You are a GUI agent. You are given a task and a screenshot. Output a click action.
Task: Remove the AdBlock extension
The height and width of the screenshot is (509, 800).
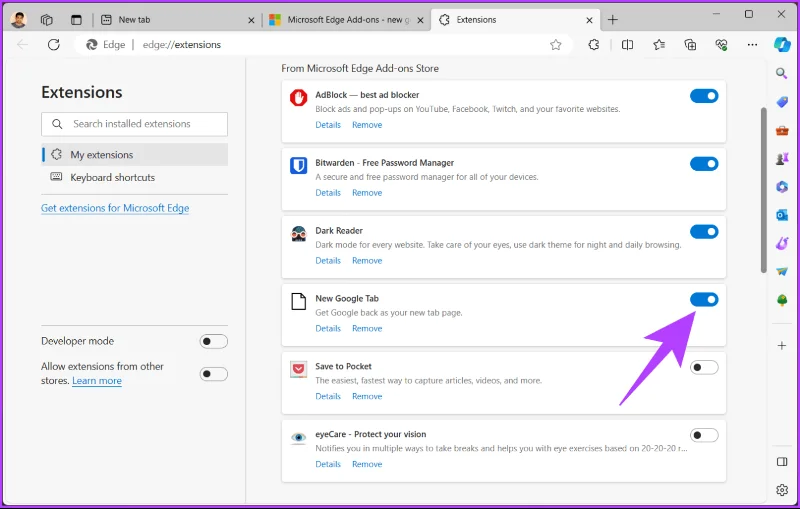tap(367, 125)
